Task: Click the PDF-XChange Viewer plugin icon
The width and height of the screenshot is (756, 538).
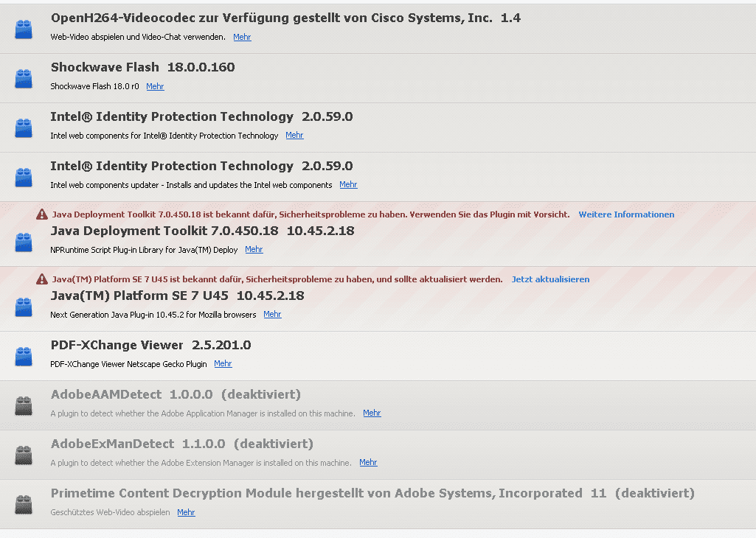Action: tap(23, 357)
